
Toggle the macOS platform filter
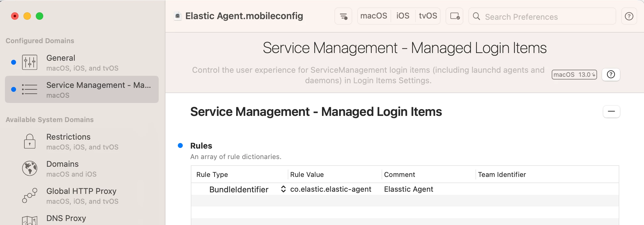[x=374, y=16]
